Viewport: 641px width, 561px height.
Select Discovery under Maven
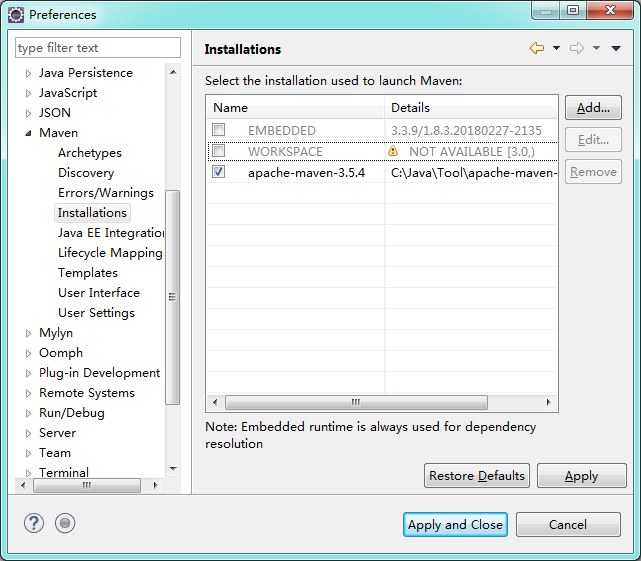click(x=86, y=173)
